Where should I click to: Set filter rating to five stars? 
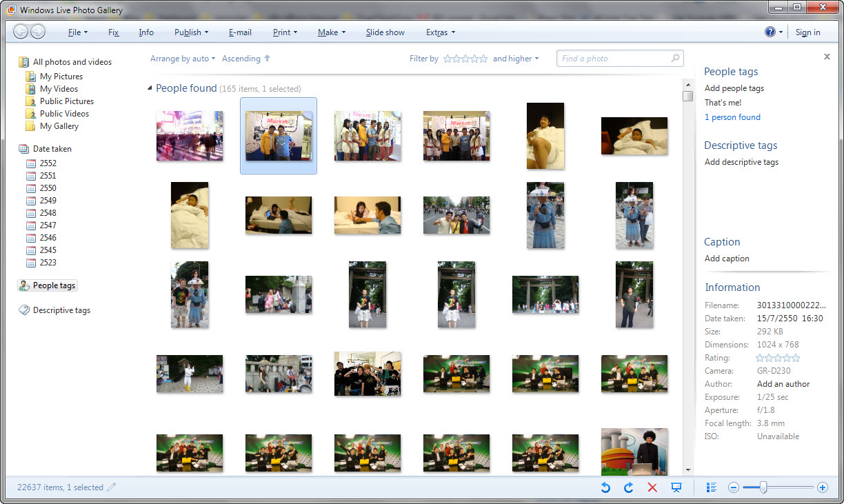(x=483, y=59)
